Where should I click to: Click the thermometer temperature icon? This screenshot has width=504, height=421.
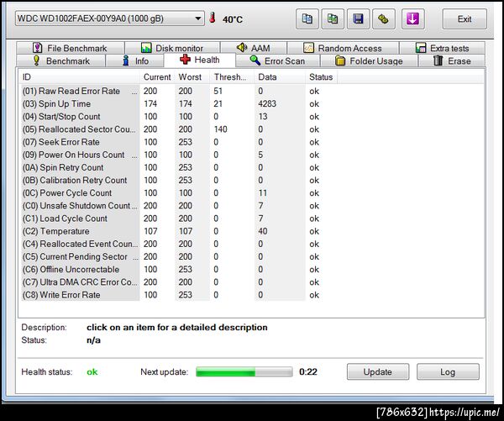point(213,18)
